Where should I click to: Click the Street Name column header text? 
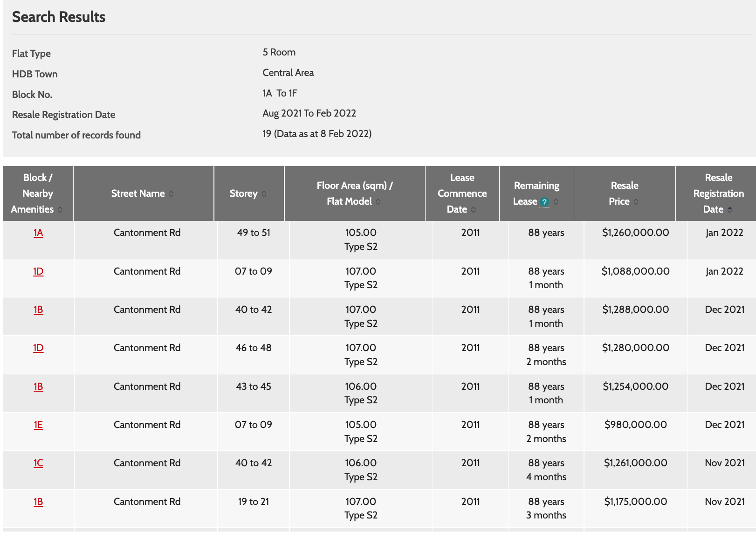click(x=138, y=193)
